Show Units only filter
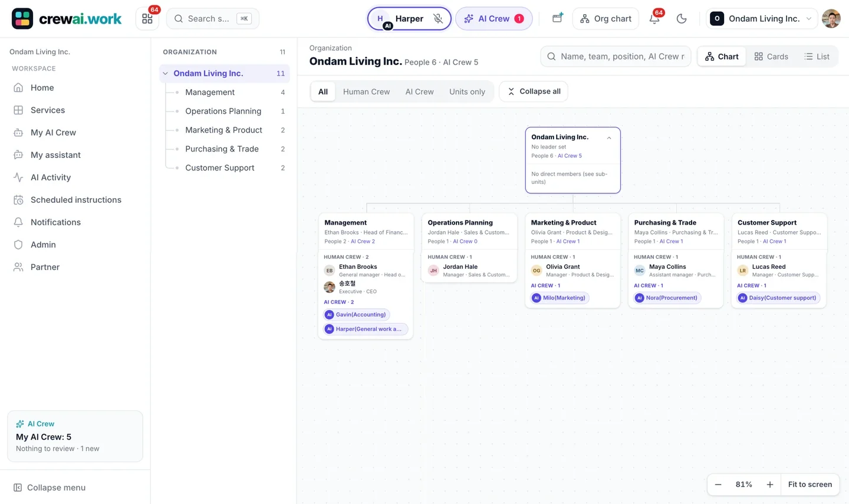 pos(467,91)
